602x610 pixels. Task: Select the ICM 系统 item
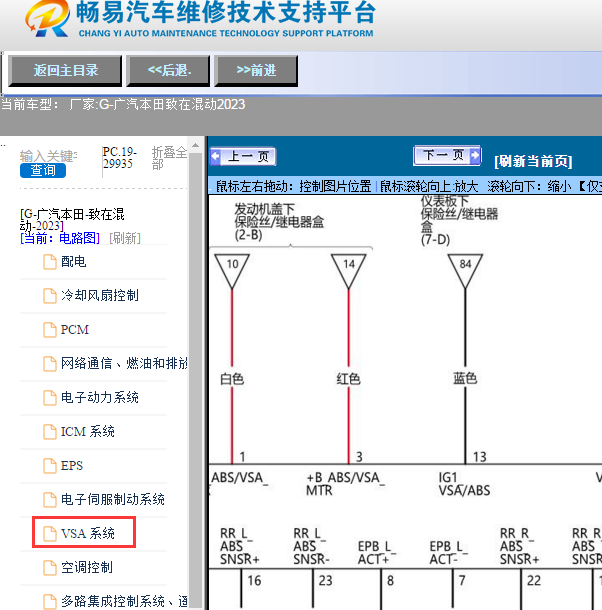(88, 431)
